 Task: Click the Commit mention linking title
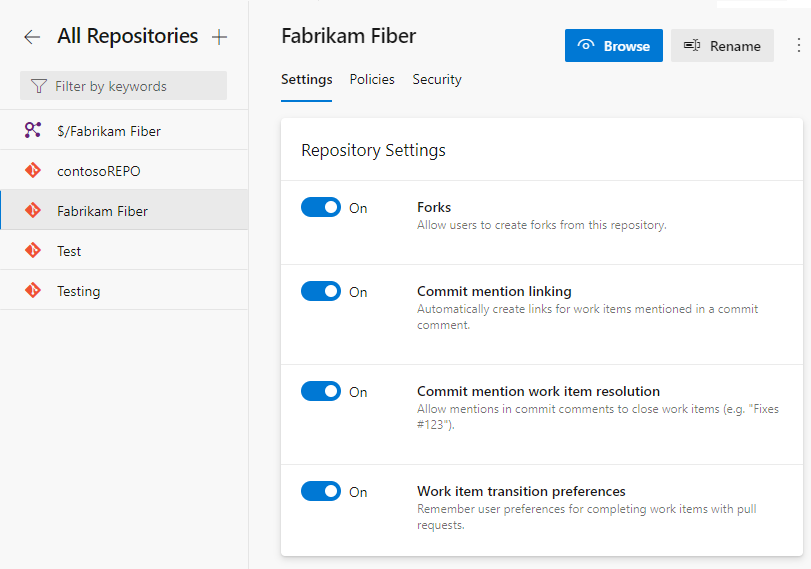pyautogui.click(x=494, y=292)
